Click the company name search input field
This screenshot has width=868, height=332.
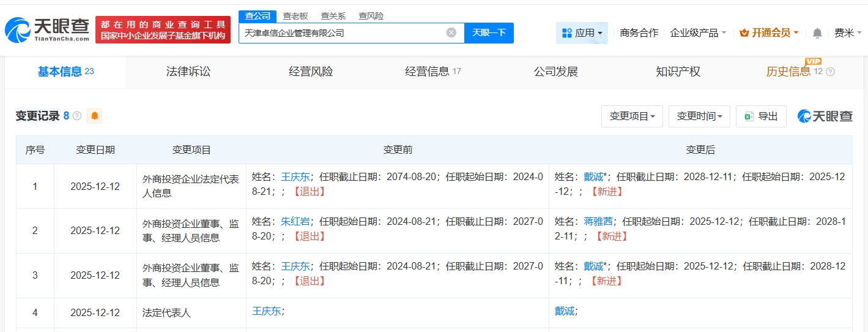click(x=343, y=33)
